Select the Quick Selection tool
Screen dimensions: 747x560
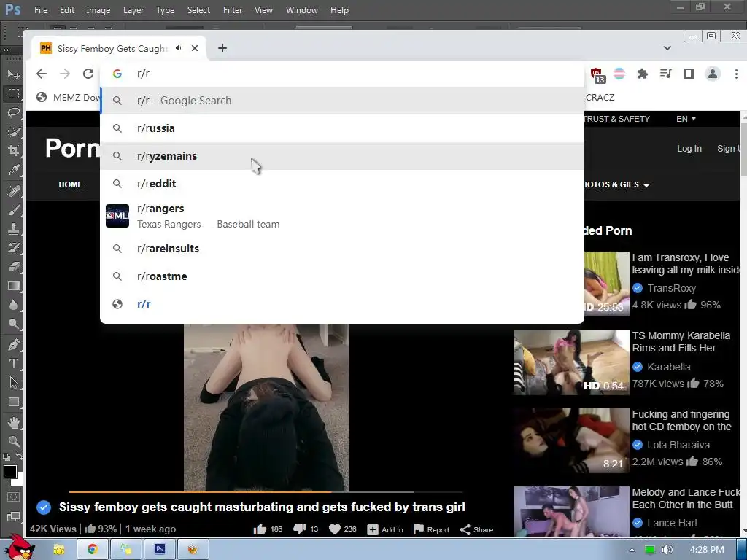coord(13,132)
